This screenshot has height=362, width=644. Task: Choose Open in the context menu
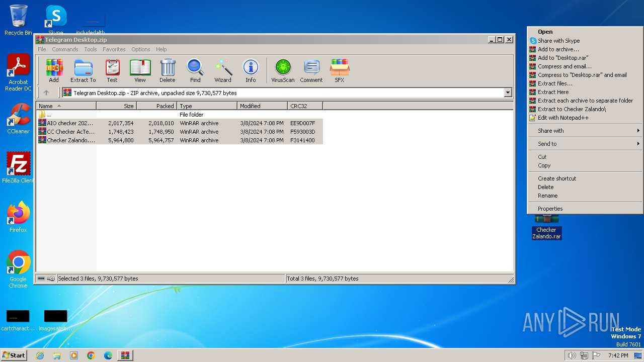point(585,32)
